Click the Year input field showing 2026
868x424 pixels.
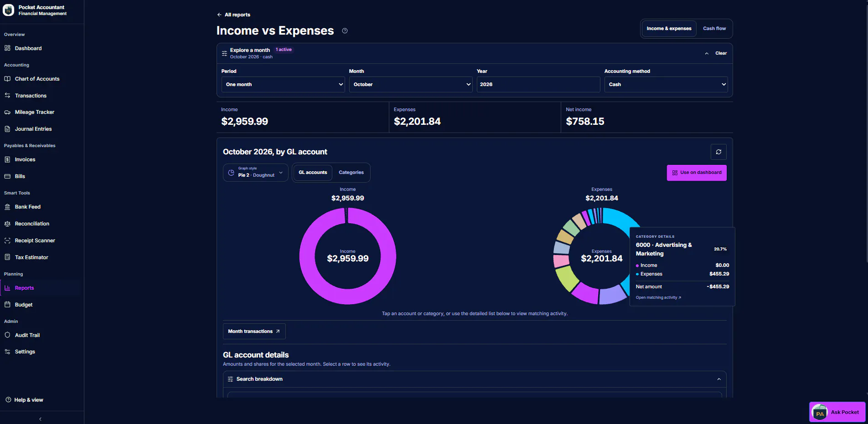[x=538, y=85]
